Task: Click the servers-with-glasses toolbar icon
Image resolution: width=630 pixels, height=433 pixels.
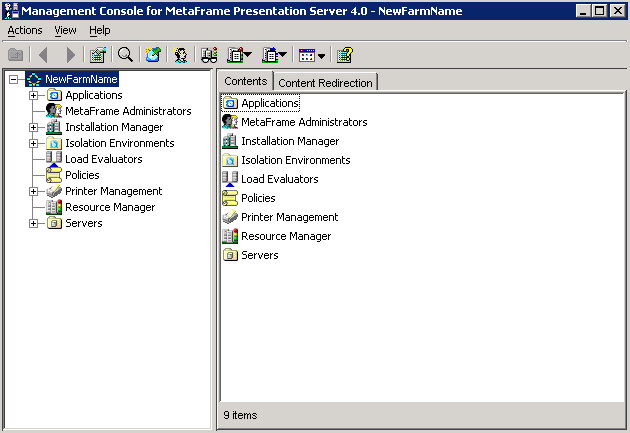Action: 209,55
